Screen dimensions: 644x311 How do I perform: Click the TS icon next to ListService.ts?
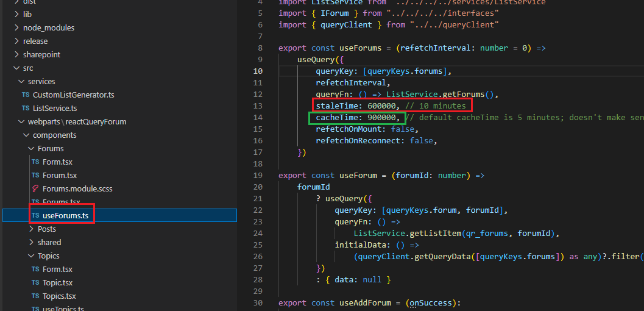click(26, 108)
